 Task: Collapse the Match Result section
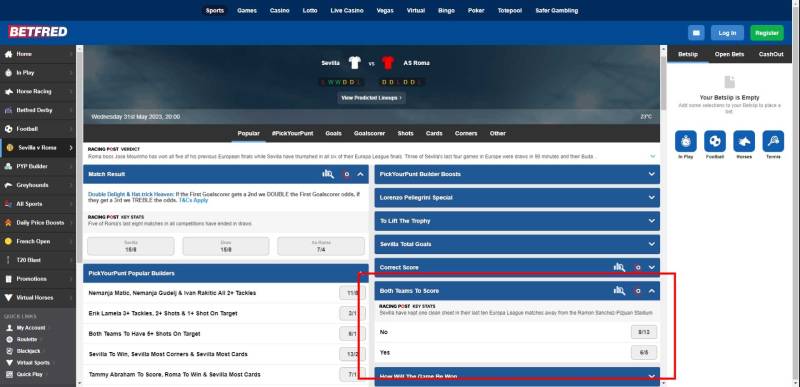[361, 174]
